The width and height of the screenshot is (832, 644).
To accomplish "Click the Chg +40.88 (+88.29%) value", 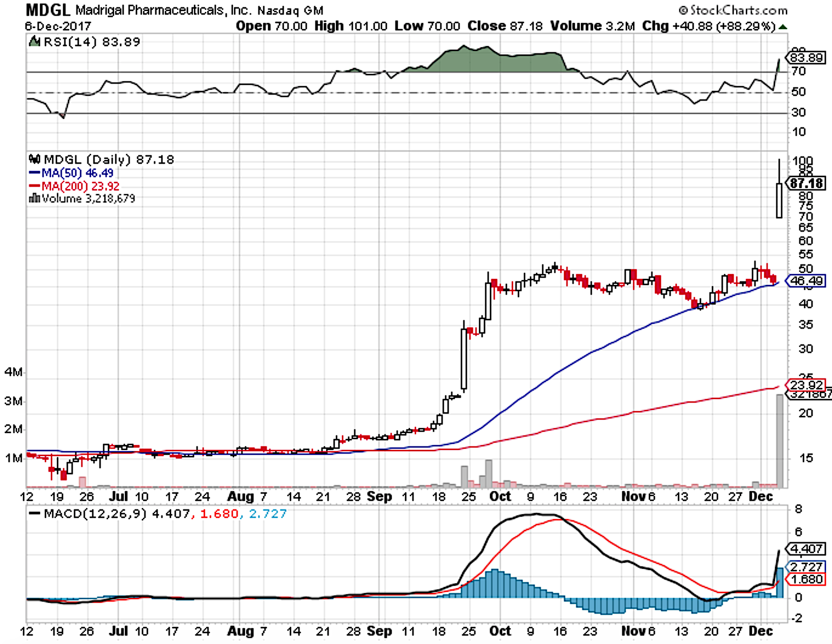I will click(709, 26).
